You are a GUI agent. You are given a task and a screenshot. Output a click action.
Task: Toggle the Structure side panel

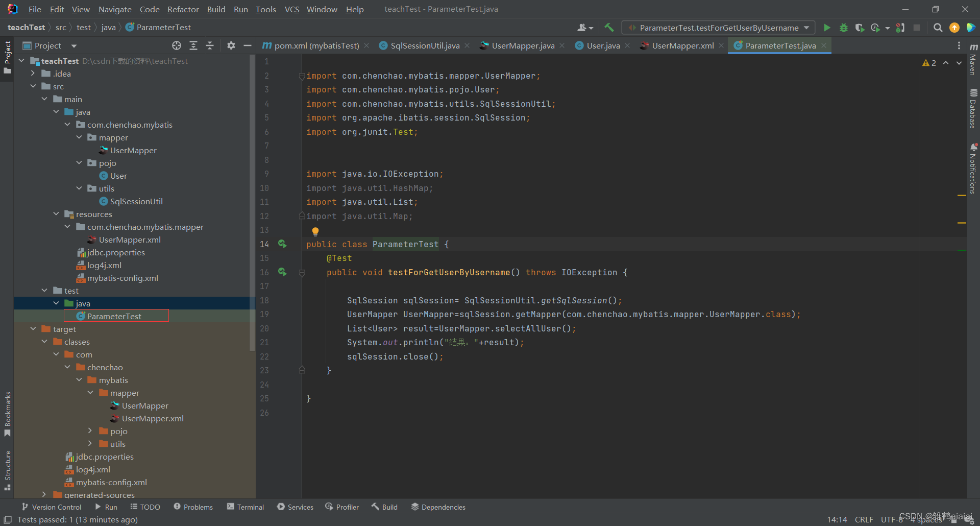[7, 470]
